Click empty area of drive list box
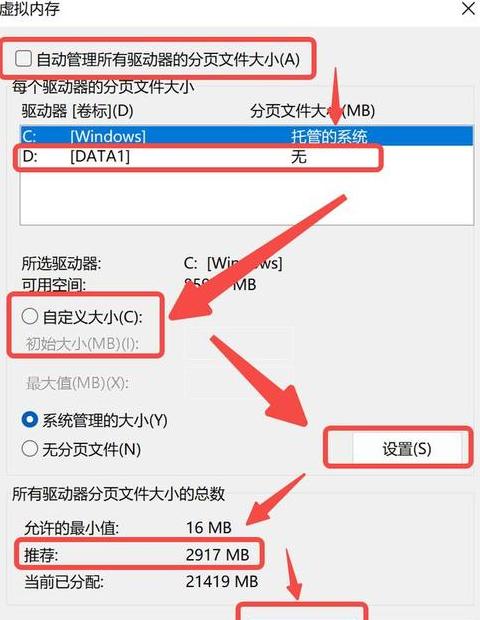The height and width of the screenshot is (620, 480). point(247,196)
